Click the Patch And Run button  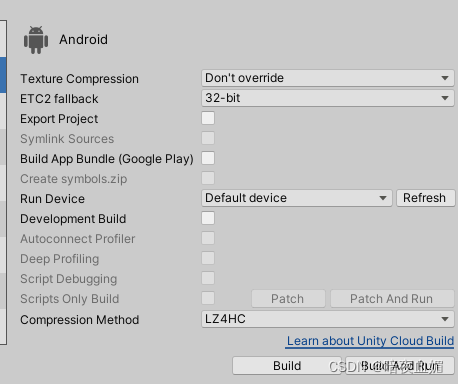point(392,299)
